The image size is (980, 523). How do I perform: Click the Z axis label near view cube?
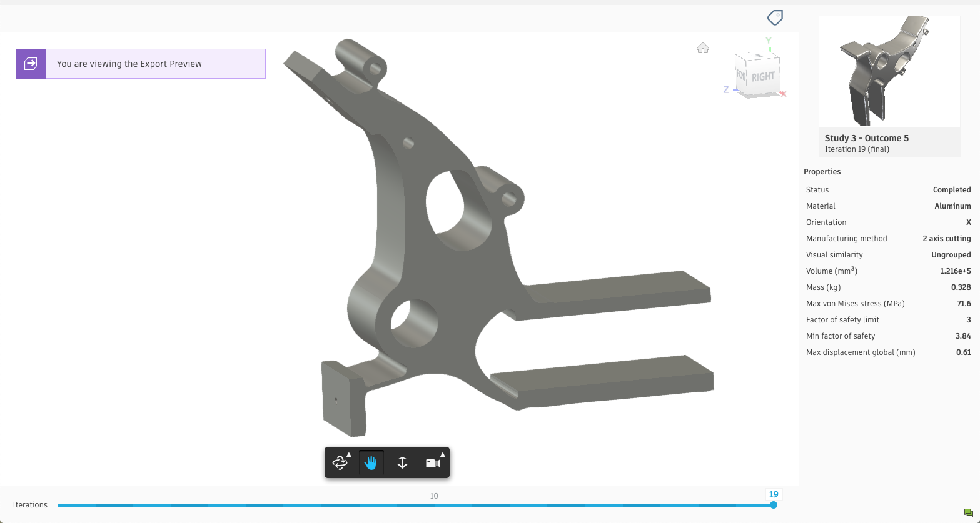click(726, 89)
